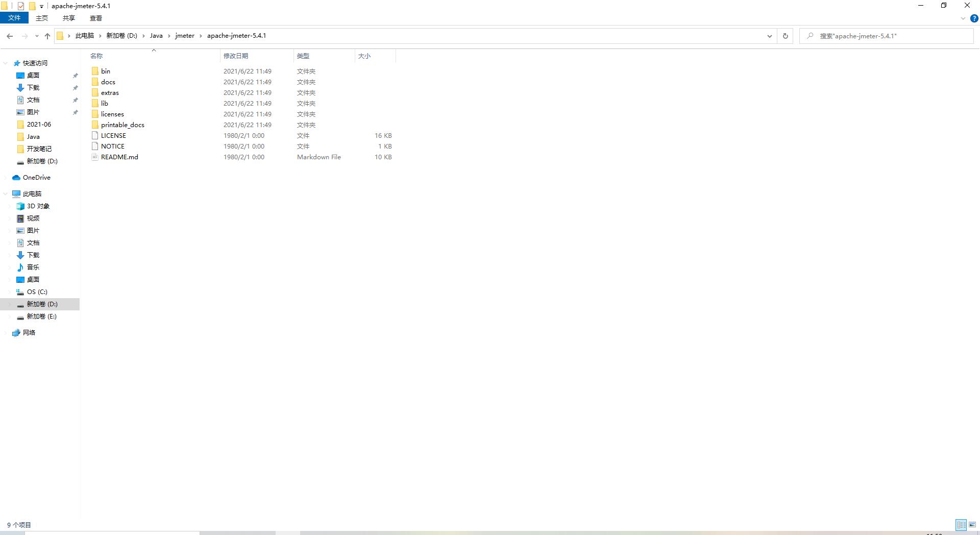The image size is (980, 535).
Task: Open address bar history dropdown
Action: [769, 36]
